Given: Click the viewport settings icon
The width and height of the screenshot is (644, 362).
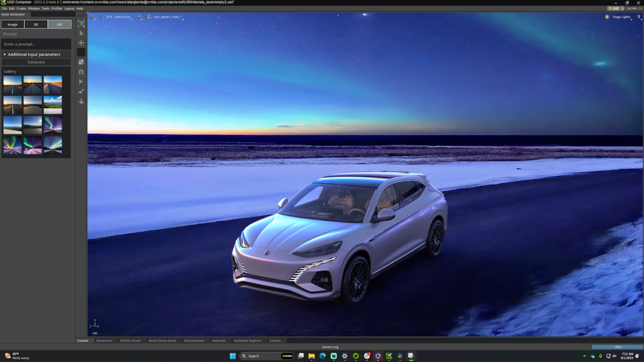Looking at the screenshot, I should point(92,17).
